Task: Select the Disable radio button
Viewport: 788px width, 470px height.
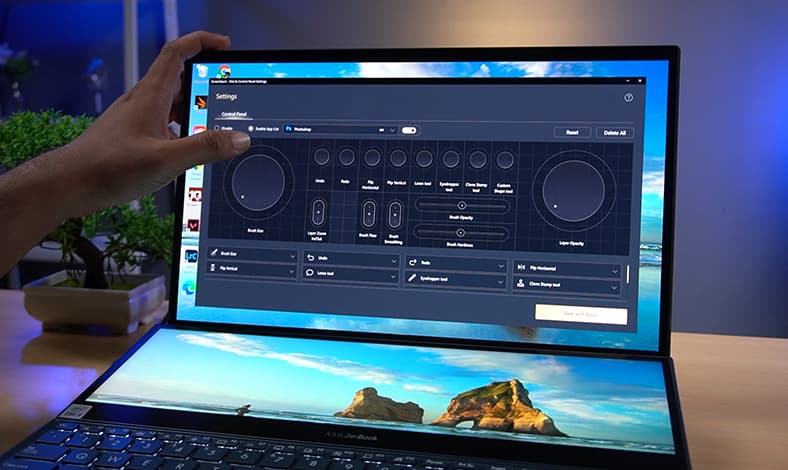Action: [217, 128]
